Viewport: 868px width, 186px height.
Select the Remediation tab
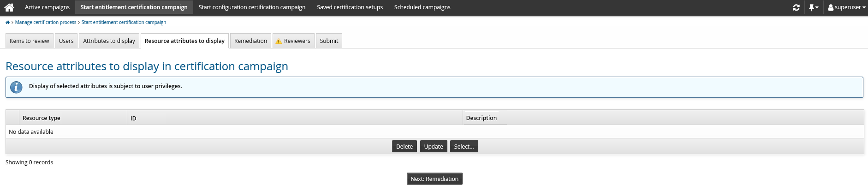pos(250,41)
